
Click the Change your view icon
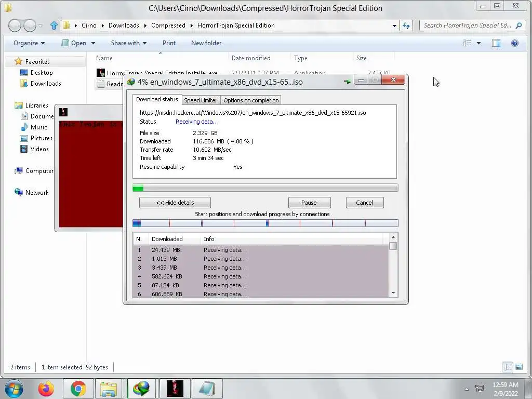point(468,43)
